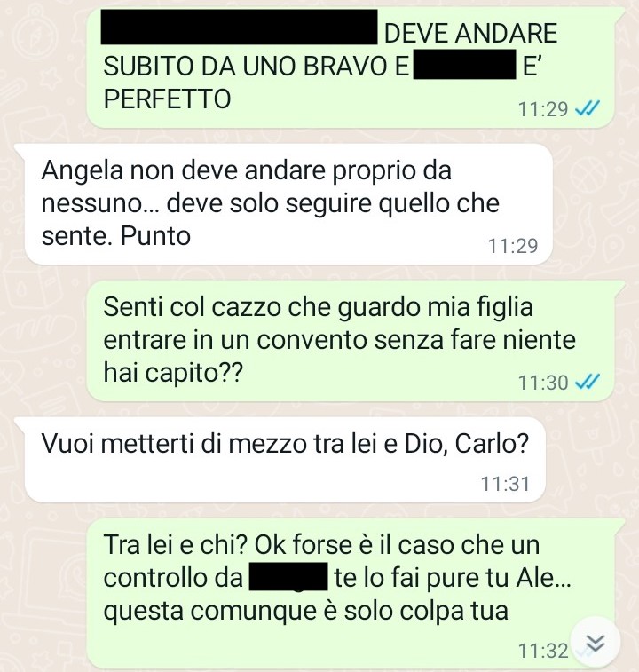Tap the word 'PERFETTO' in first message
This screenshot has height=672, width=639.
167,99
